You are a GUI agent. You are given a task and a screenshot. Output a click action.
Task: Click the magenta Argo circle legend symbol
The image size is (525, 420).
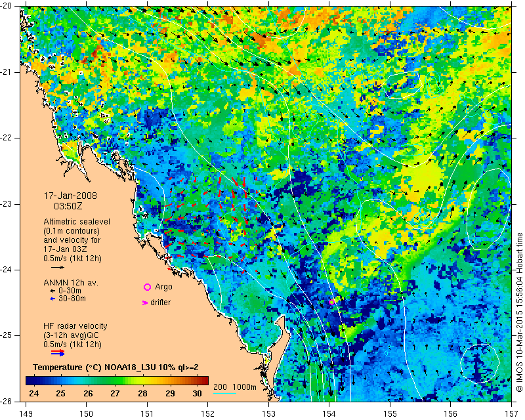[147, 287]
